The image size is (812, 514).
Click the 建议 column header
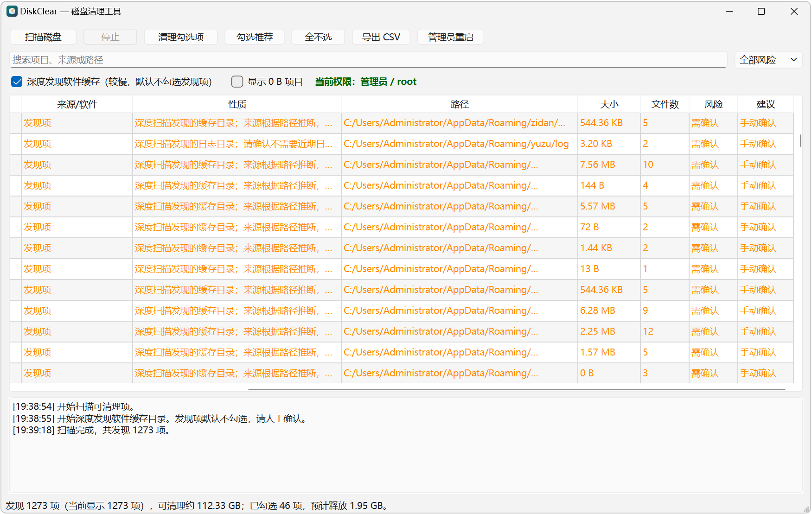tap(766, 104)
